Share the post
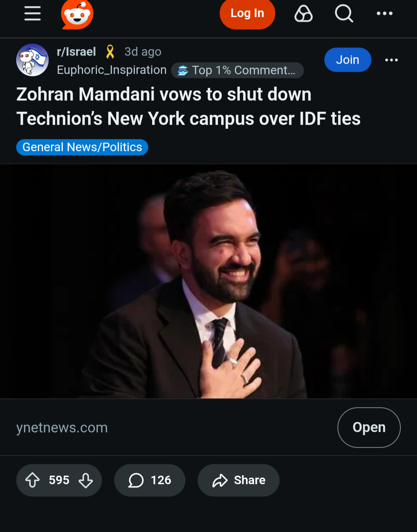This screenshot has width=417, height=532. click(239, 480)
